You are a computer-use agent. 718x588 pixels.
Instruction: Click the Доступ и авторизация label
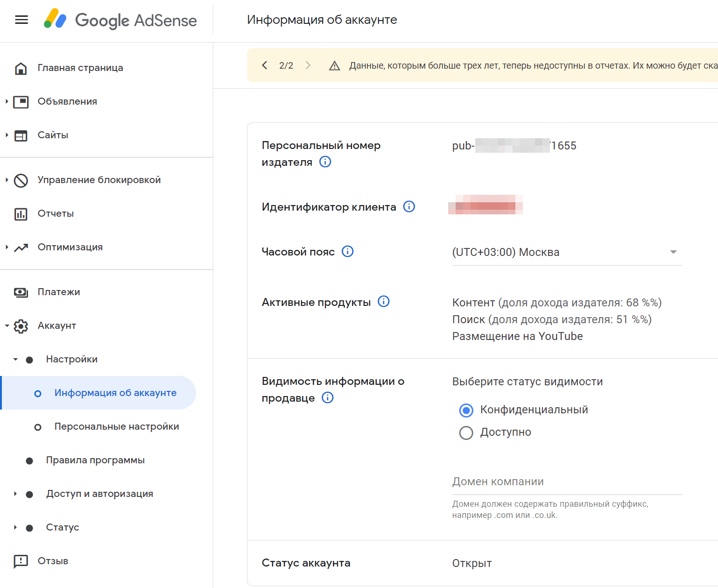coord(99,494)
